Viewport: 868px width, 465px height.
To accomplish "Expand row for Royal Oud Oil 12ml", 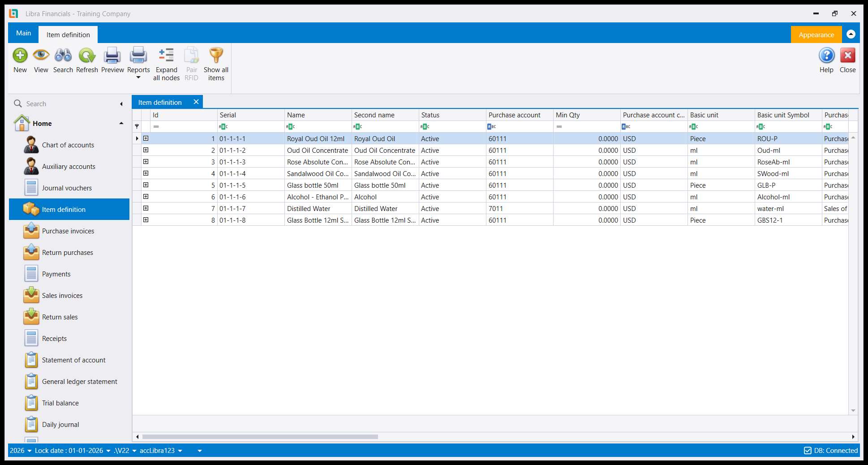I will pyautogui.click(x=146, y=138).
